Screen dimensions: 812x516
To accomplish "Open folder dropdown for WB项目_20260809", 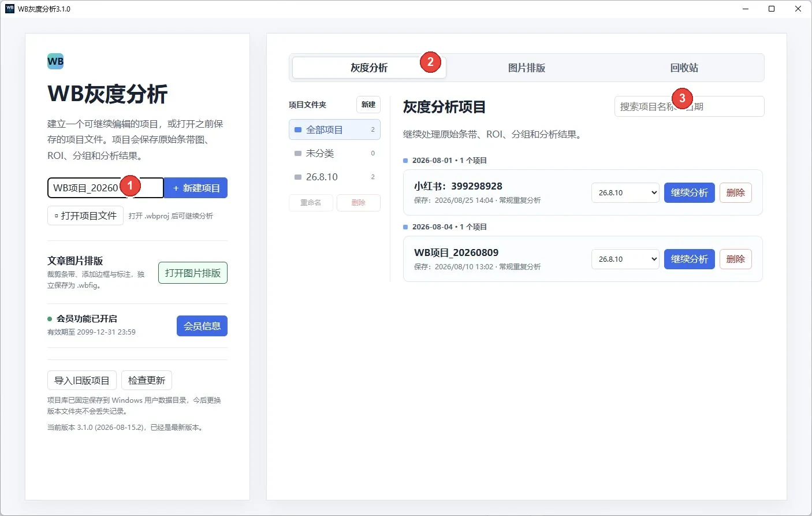I will (x=625, y=259).
